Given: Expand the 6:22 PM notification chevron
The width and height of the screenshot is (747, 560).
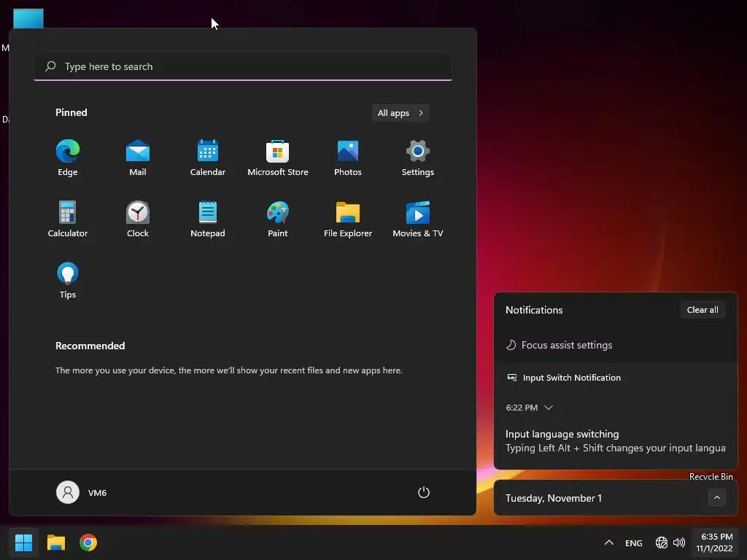Looking at the screenshot, I should [549, 408].
